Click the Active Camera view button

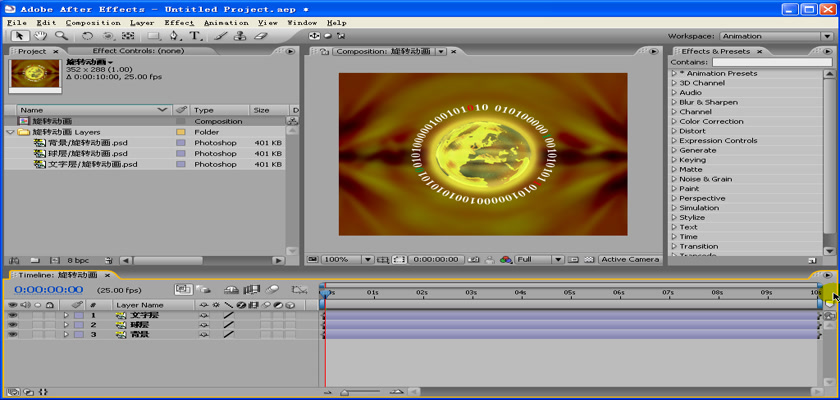tap(630, 259)
